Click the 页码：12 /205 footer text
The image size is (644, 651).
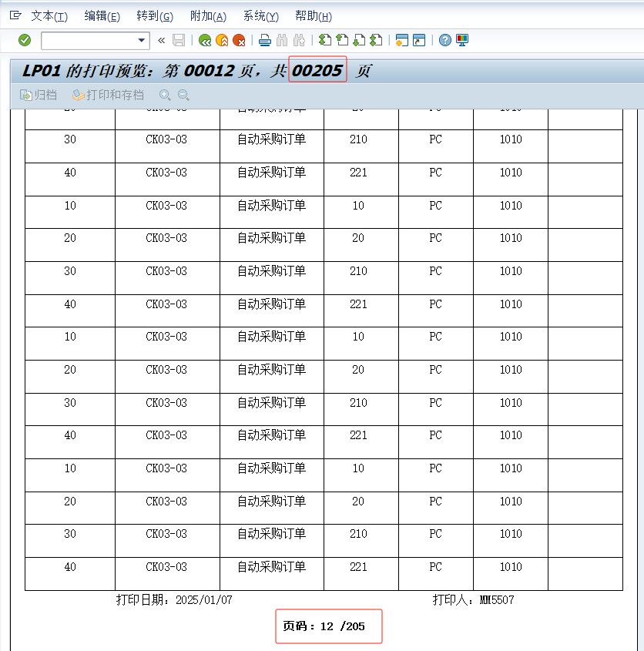(324, 626)
